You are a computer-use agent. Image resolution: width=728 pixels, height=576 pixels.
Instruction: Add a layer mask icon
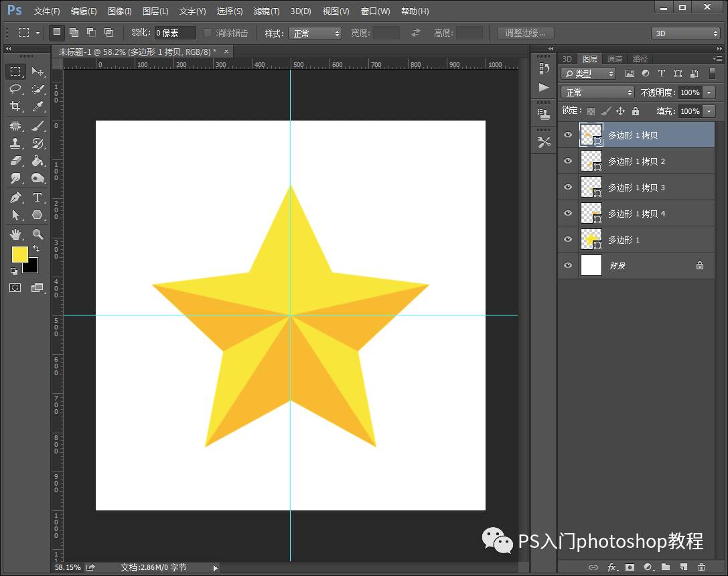(630, 567)
